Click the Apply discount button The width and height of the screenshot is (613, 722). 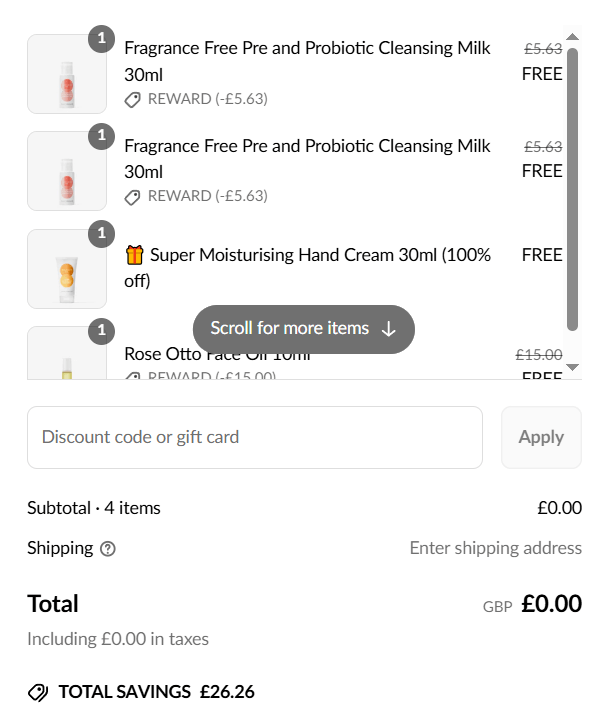[541, 437]
